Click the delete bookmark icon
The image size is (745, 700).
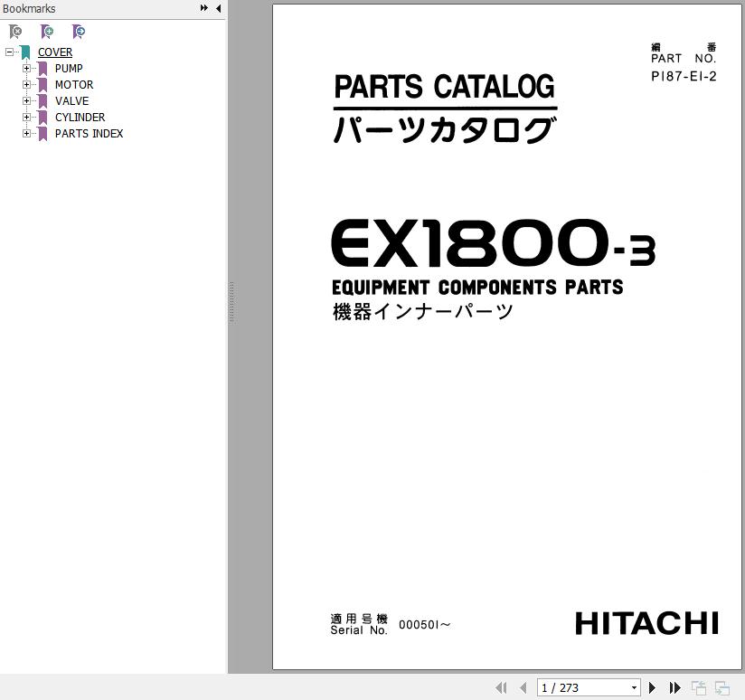[x=15, y=32]
